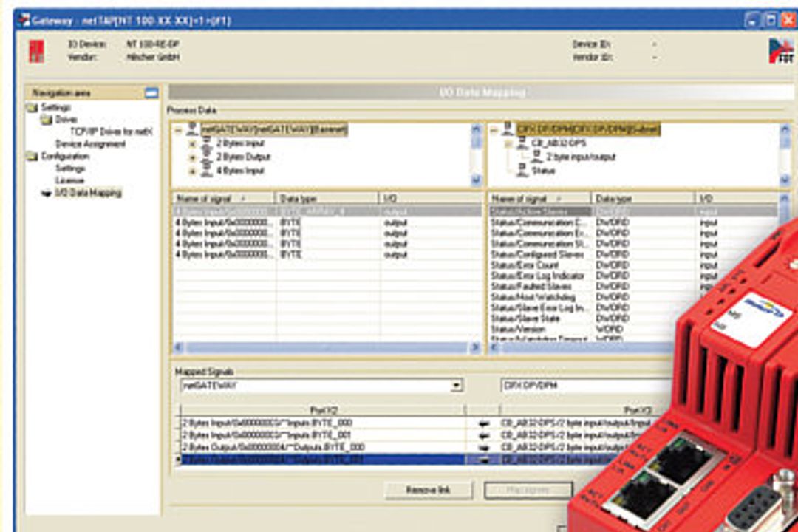This screenshot has height=532, width=798.
Task: Select the 2 byte input/output tree label
Action: (x=582, y=157)
